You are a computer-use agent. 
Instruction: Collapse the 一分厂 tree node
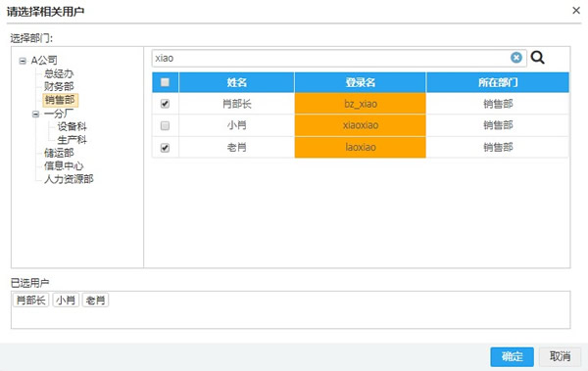point(35,114)
